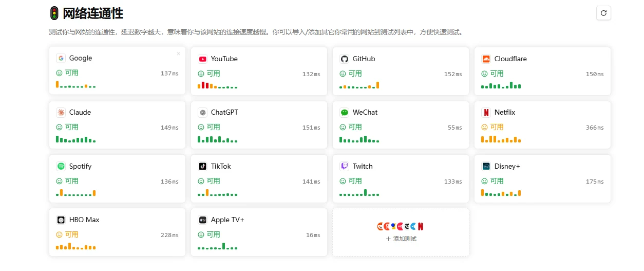Remove the Google card with its X button
644x271 pixels.
tap(179, 53)
